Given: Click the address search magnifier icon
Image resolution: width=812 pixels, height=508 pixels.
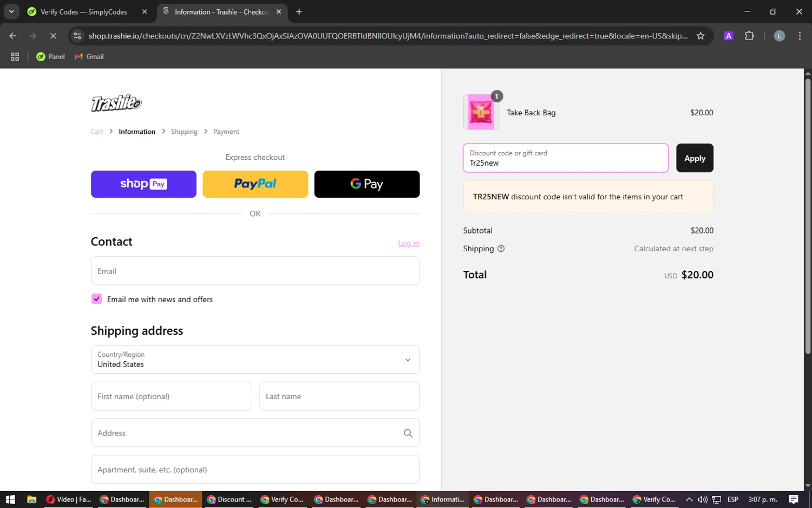Looking at the screenshot, I should coord(408,433).
